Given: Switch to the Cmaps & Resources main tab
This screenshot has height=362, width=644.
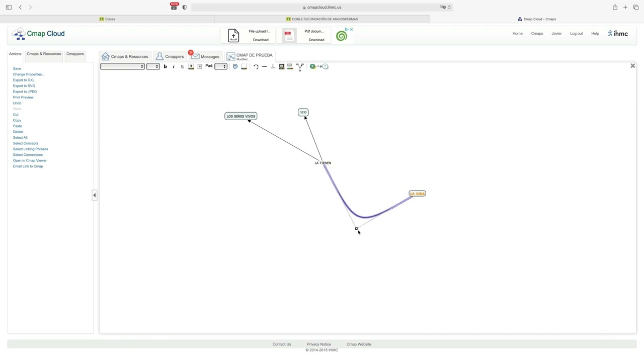Looking at the screenshot, I should click(x=125, y=56).
